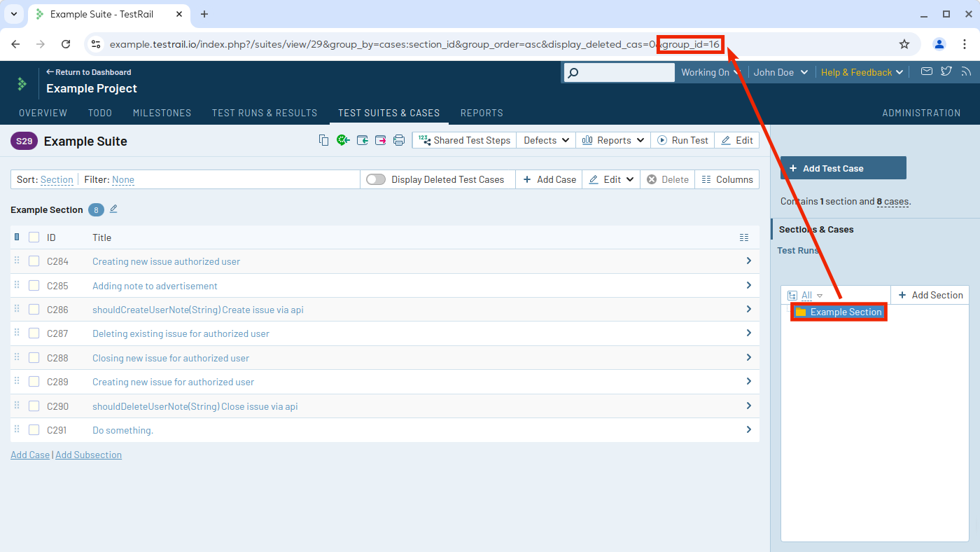The height and width of the screenshot is (552, 980).
Task: Edit the Example Section name via pencil icon
Action: [x=113, y=209]
